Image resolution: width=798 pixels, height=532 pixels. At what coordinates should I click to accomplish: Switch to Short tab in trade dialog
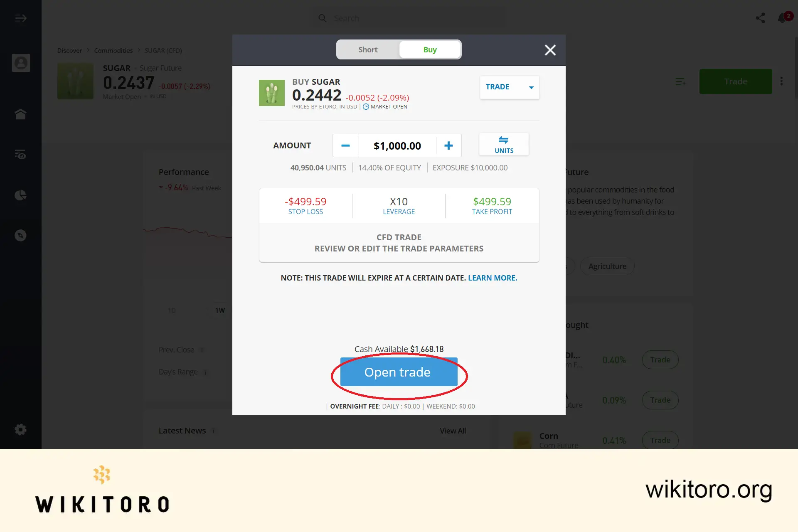[x=367, y=49]
